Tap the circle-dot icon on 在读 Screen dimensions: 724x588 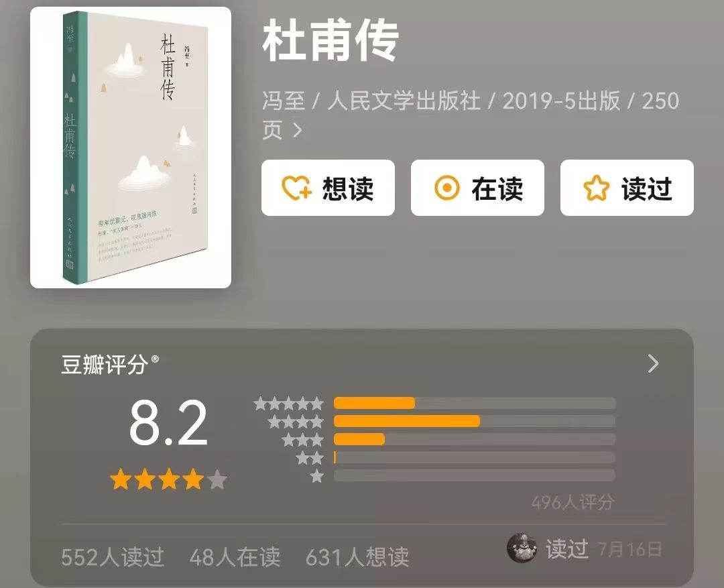point(447,188)
